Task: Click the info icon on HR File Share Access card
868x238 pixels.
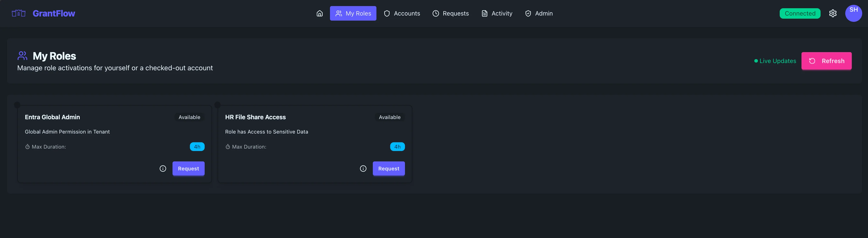Action: pyautogui.click(x=363, y=168)
